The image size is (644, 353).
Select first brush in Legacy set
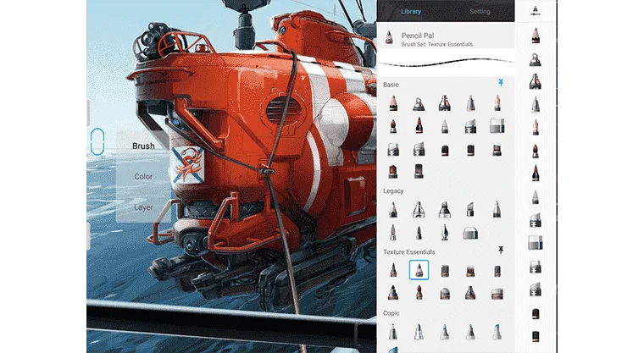click(393, 209)
